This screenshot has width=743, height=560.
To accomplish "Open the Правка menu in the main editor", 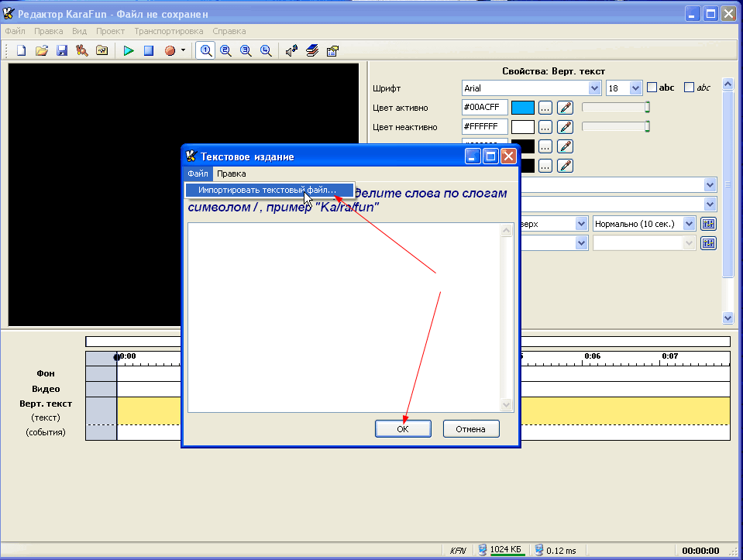I will point(48,31).
